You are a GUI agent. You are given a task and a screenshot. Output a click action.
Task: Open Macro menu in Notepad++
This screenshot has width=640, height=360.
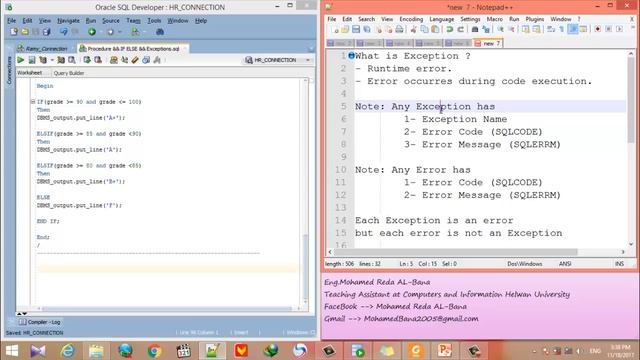tap(494, 19)
